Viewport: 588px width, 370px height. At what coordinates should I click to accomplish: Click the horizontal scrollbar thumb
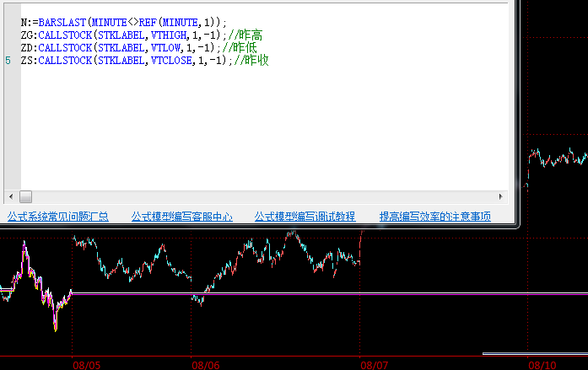(x=25, y=196)
